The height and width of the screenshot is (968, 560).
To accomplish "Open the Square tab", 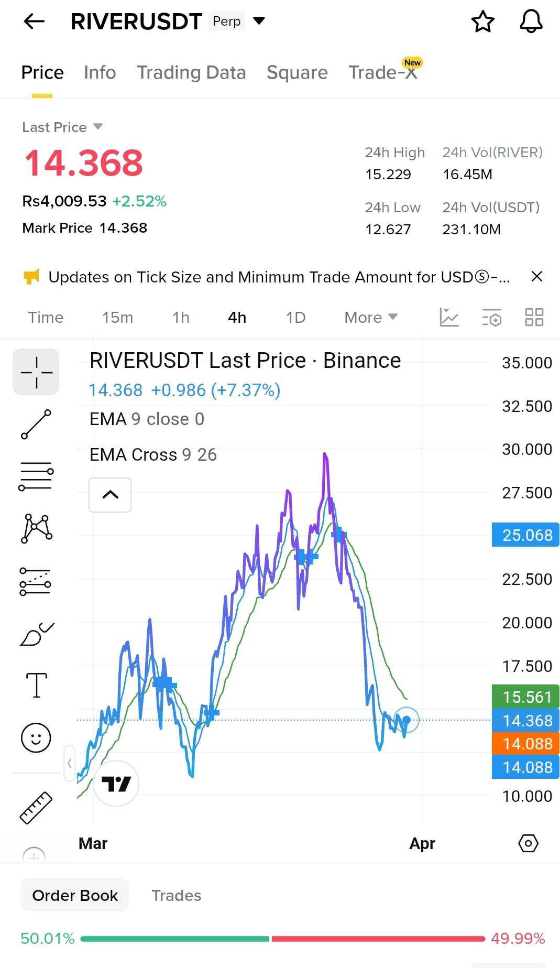I will click(297, 72).
